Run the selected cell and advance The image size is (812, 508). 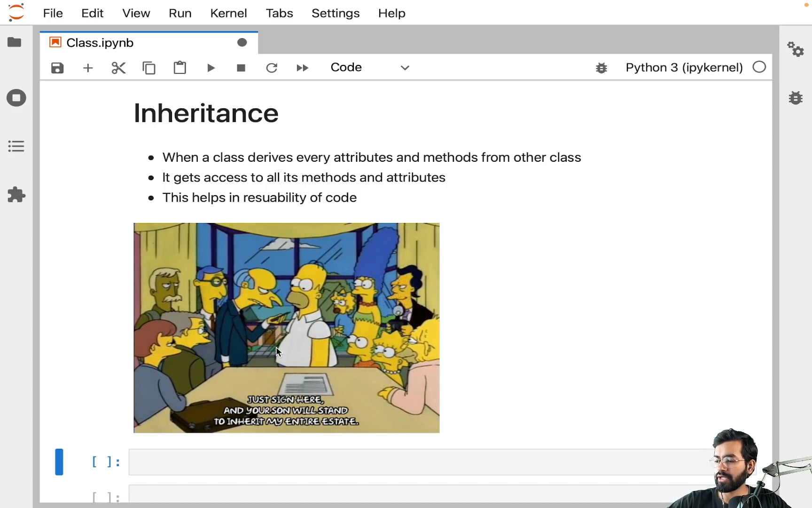(211, 68)
